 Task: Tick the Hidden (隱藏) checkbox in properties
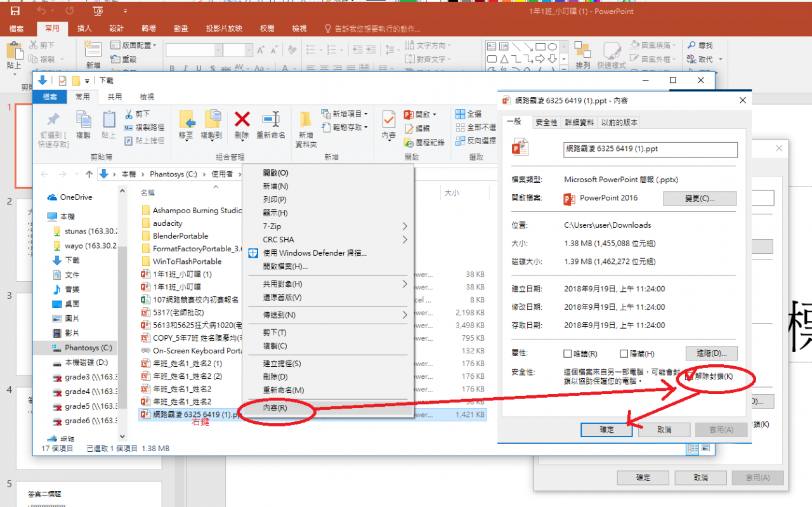pyautogui.click(x=624, y=353)
